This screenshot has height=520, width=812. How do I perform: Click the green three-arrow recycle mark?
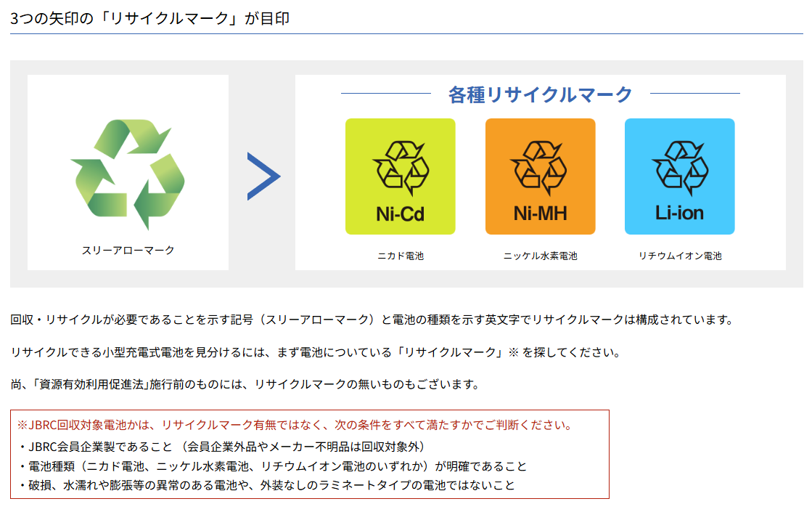(x=128, y=174)
